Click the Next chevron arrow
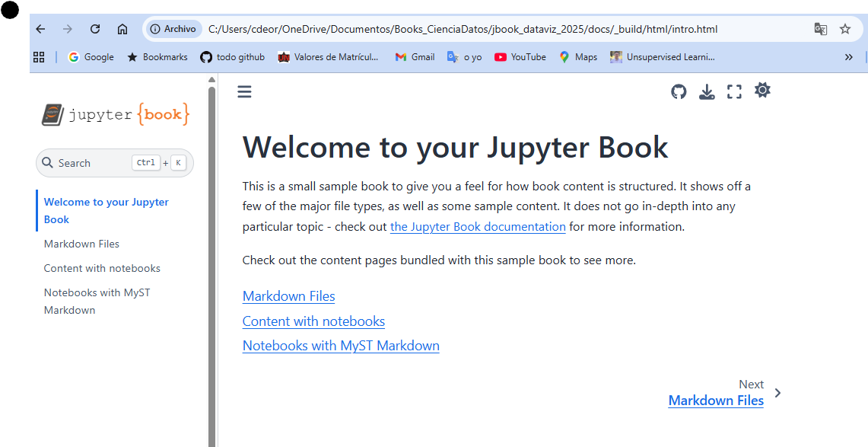 tap(777, 393)
